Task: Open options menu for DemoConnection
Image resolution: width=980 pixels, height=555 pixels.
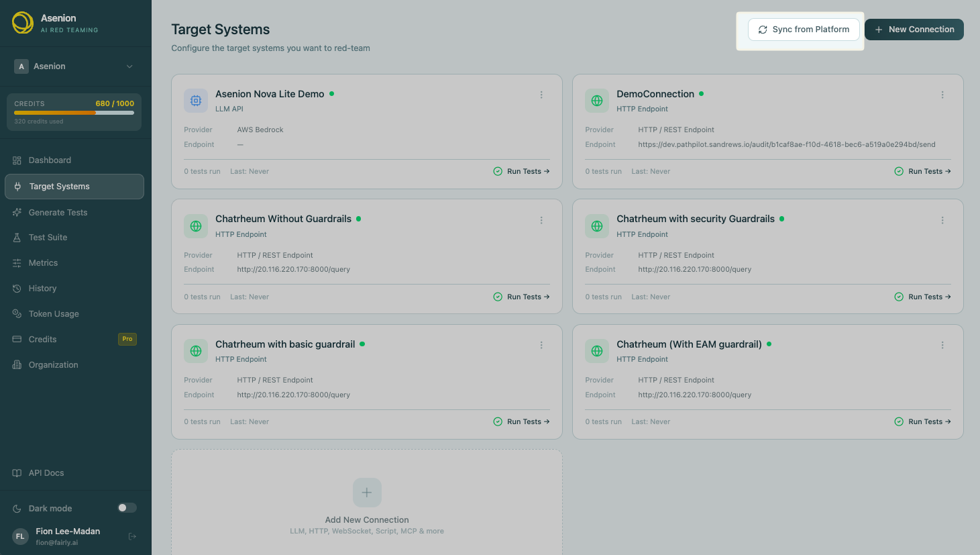Action: coord(942,95)
